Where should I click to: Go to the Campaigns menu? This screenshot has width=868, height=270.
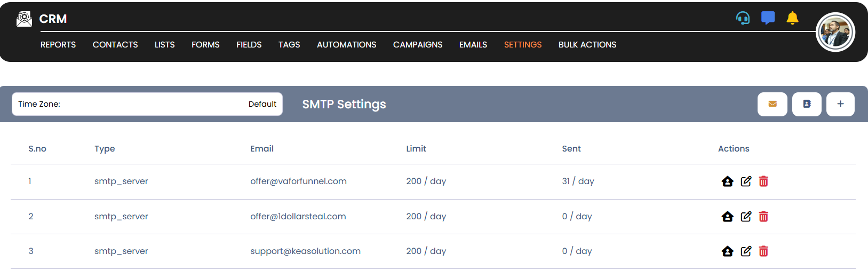click(417, 45)
